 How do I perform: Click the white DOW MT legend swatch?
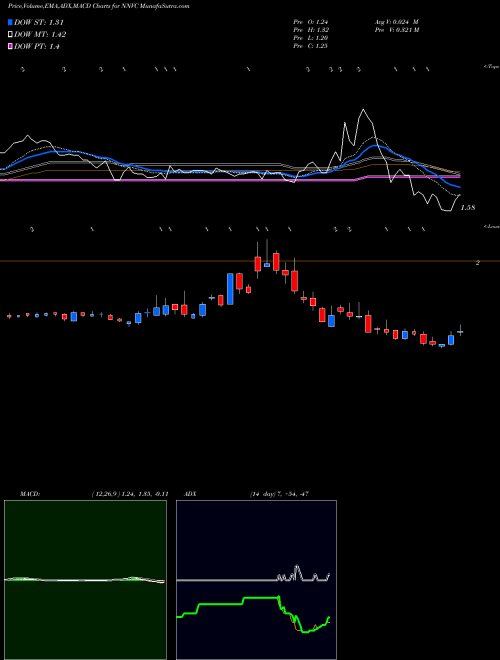10,35
